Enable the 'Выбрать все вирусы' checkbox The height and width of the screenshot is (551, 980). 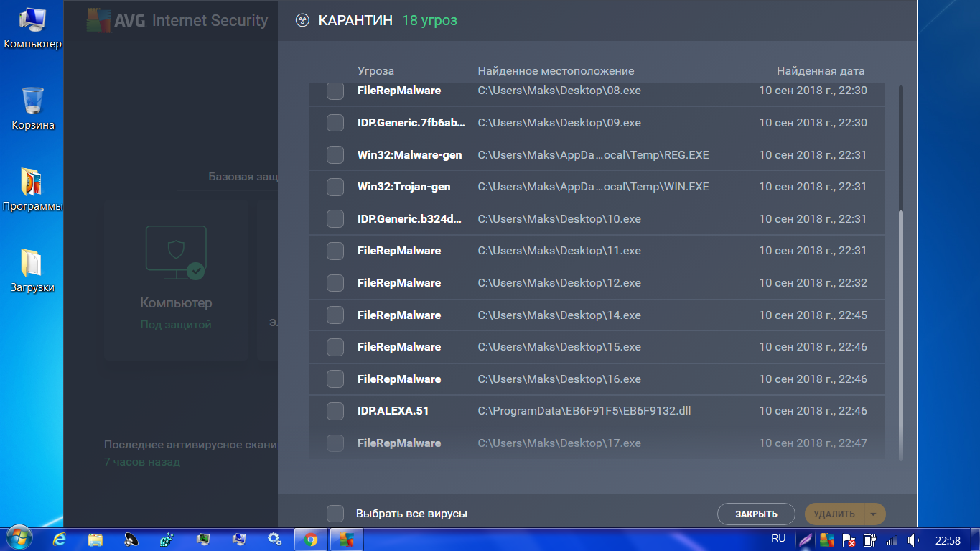pos(335,514)
